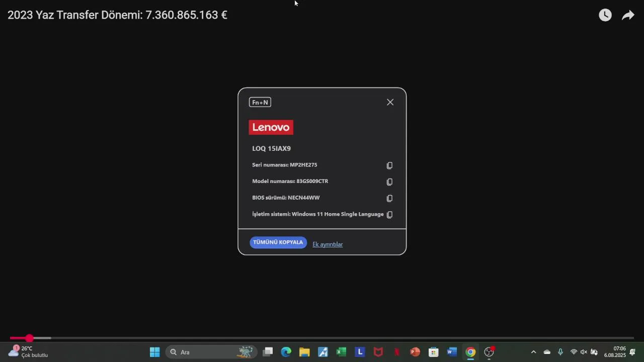
Task: Click the Fn+N shortcut badge
Action: 260,103
